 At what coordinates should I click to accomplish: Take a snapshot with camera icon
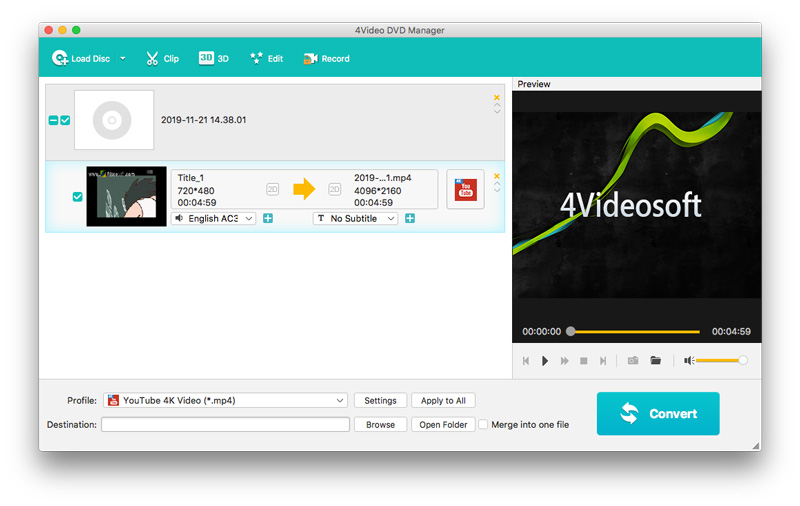tap(633, 360)
